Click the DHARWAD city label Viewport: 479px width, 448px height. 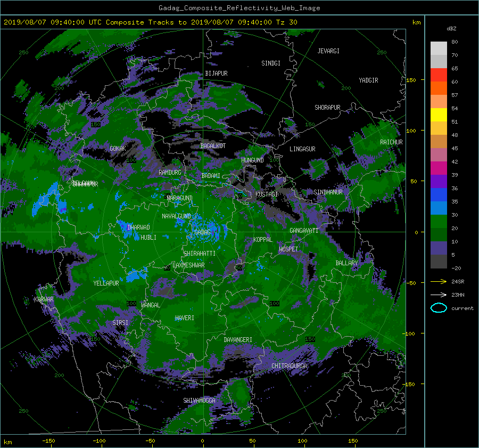tap(138, 227)
